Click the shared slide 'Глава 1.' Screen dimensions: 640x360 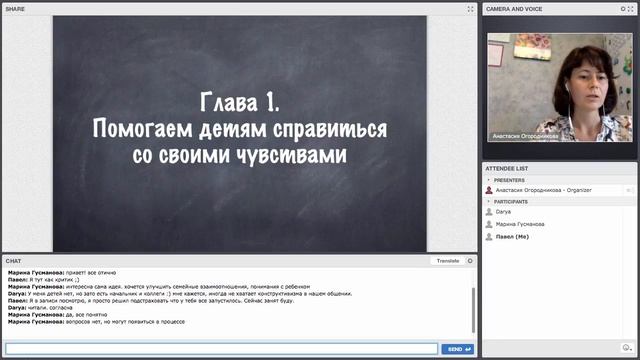click(240, 134)
